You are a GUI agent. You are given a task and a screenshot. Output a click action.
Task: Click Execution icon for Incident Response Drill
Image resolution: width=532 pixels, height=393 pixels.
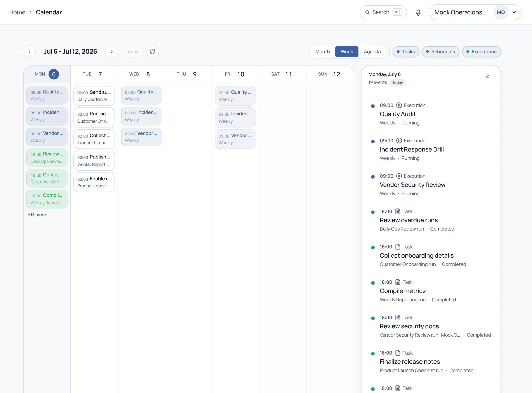coord(399,141)
